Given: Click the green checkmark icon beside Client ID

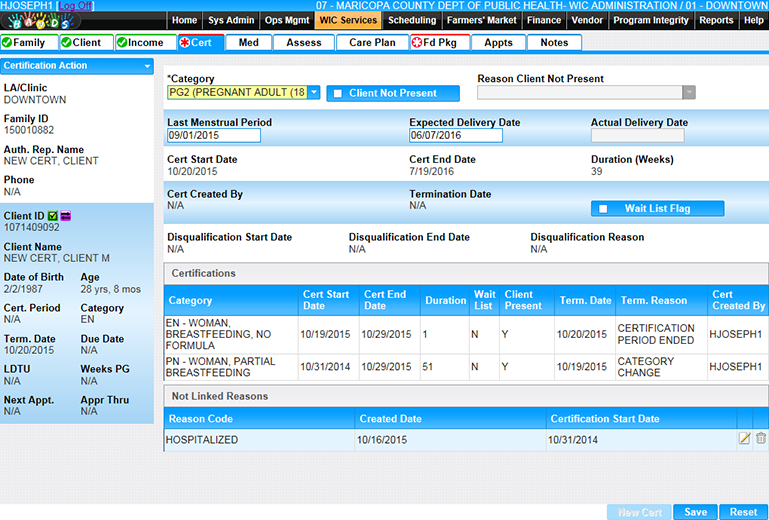Looking at the screenshot, I should tap(53, 215).
